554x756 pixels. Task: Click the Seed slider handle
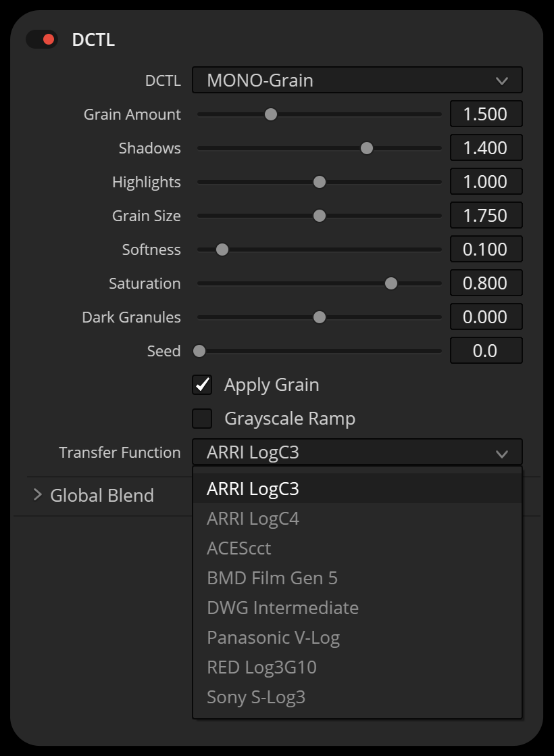click(x=199, y=351)
